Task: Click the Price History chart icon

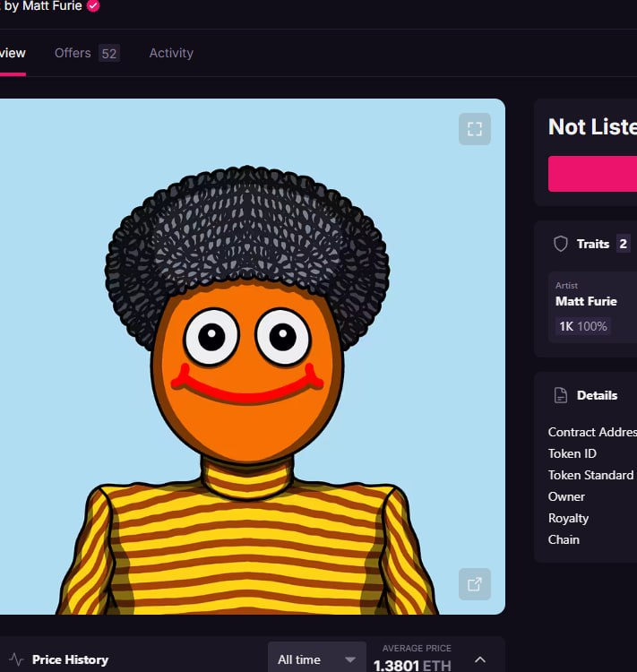Action: tap(16, 659)
